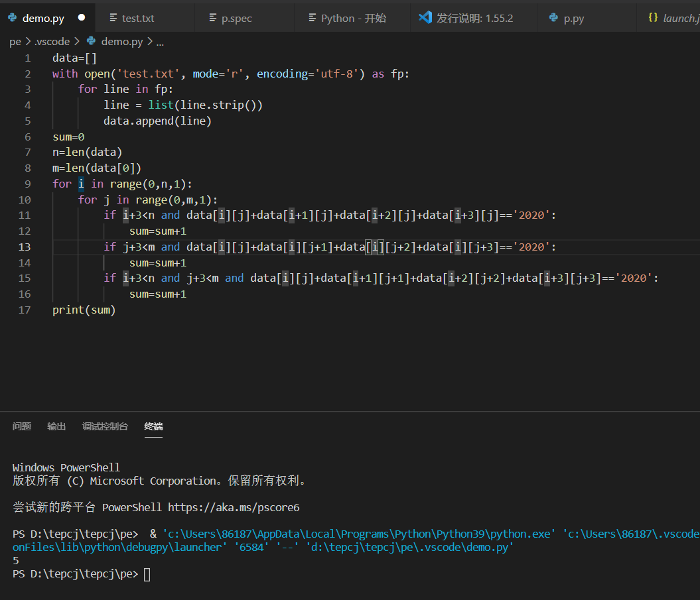Screen dimensions: 700x600
Task: Place cursor on 'data=[]' in line 1
Action: pyautogui.click(x=74, y=58)
